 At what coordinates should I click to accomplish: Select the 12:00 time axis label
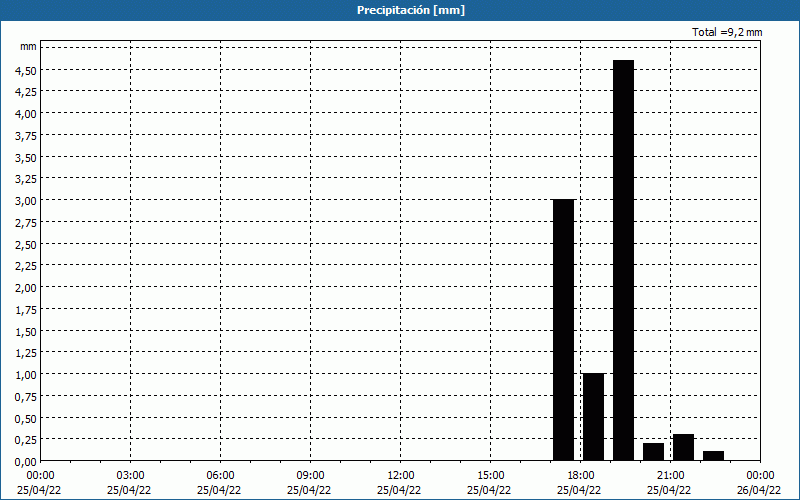[401, 476]
